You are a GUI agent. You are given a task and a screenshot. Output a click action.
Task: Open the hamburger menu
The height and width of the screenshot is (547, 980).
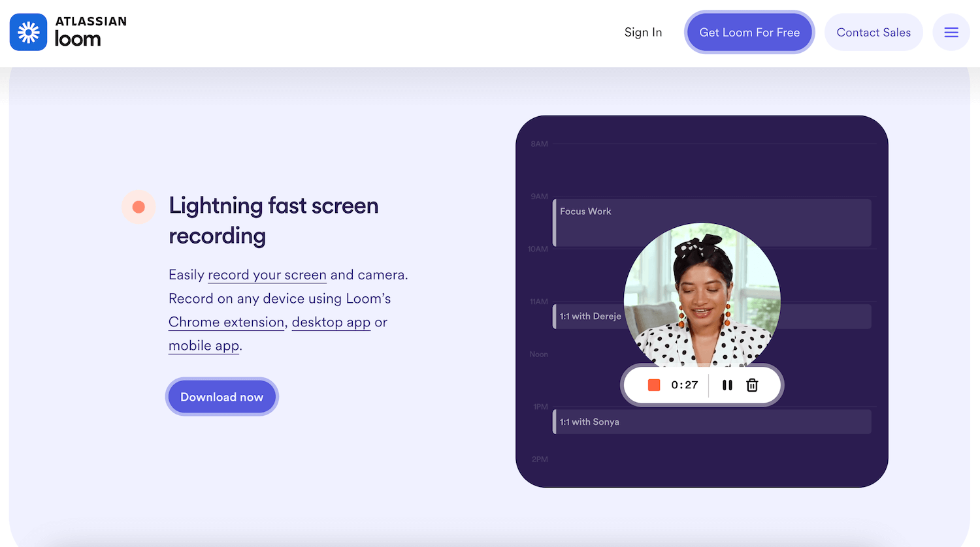pos(951,32)
